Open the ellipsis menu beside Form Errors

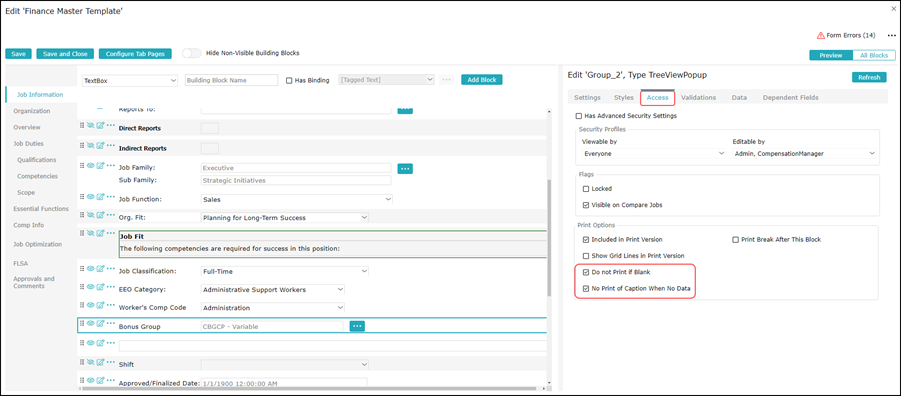[x=891, y=36]
